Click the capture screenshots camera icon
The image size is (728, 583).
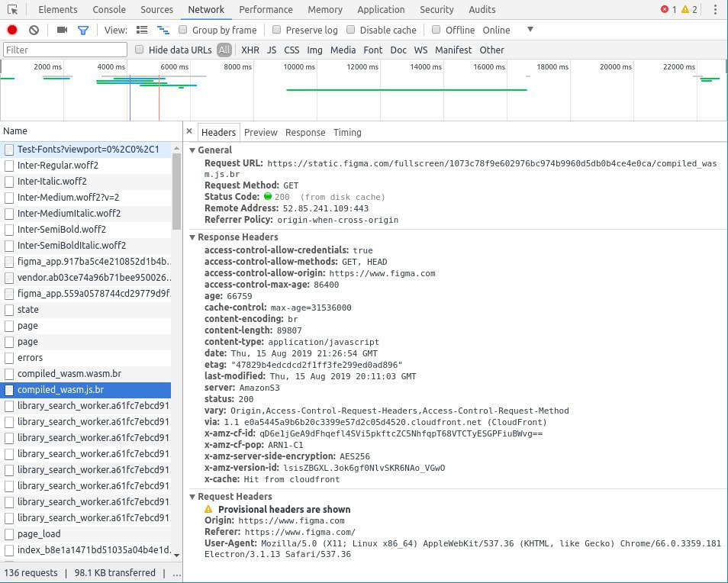click(x=62, y=30)
